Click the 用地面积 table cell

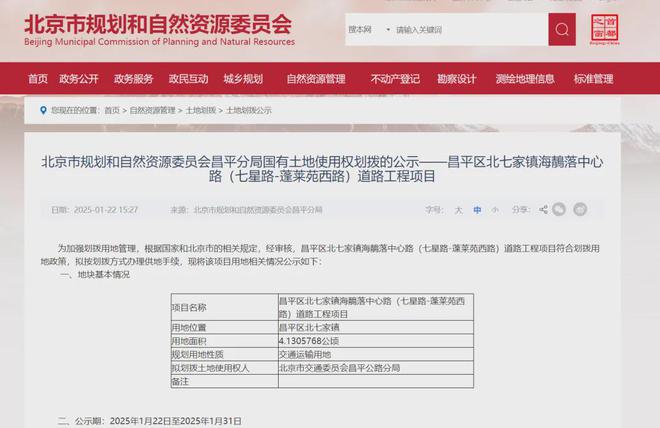coord(224,341)
